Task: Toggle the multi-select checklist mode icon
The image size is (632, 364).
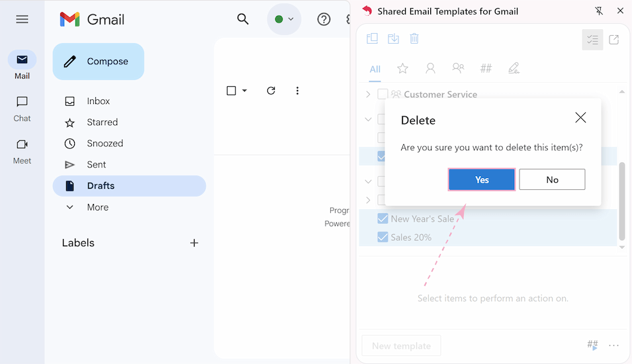Action: tap(592, 40)
